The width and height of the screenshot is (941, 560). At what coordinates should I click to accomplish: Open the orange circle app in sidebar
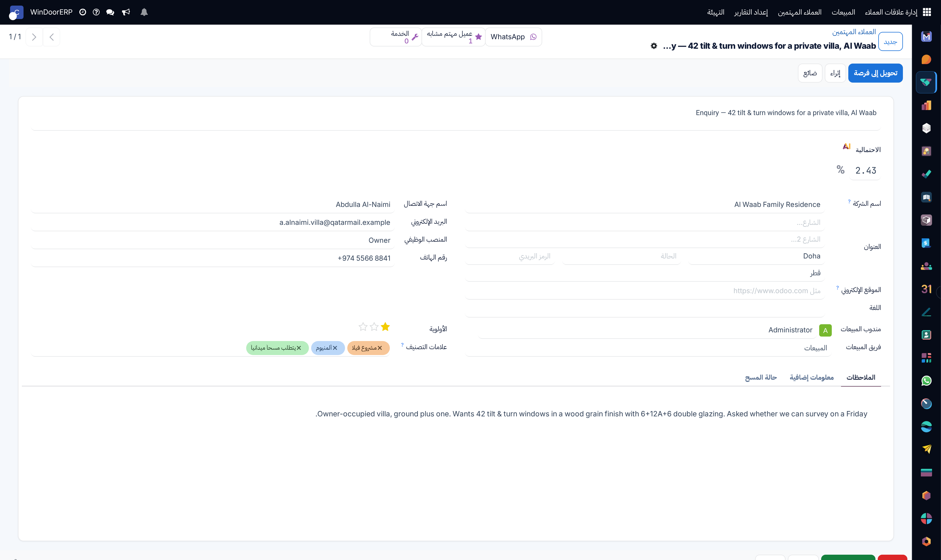(x=926, y=59)
